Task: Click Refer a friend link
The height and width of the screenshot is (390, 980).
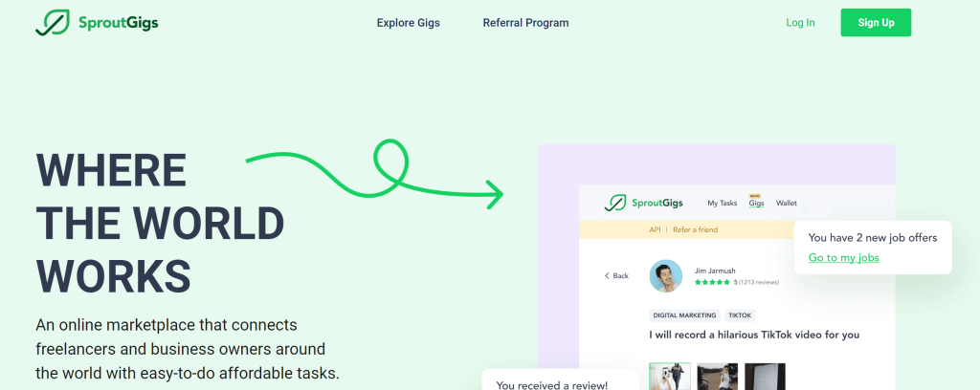Action: coord(695,229)
